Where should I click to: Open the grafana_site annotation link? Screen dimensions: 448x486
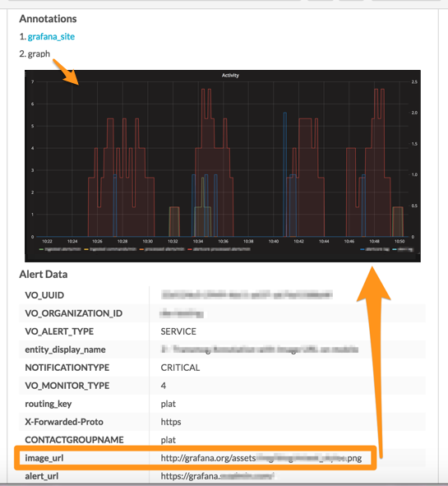(51, 36)
